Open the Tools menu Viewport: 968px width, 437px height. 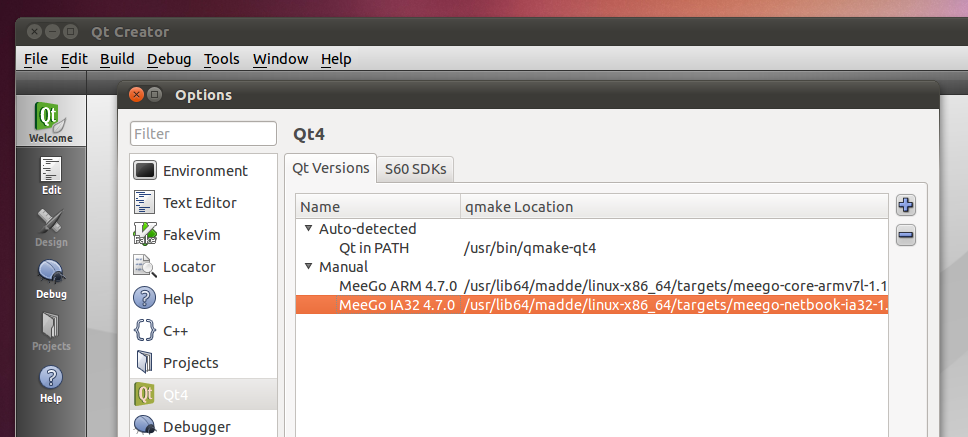tap(221, 59)
